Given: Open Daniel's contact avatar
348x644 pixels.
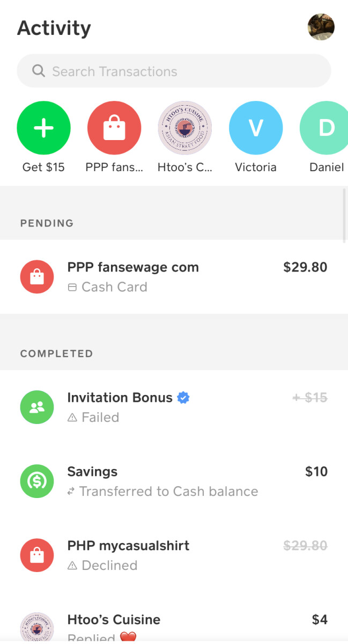Looking at the screenshot, I should (325, 128).
